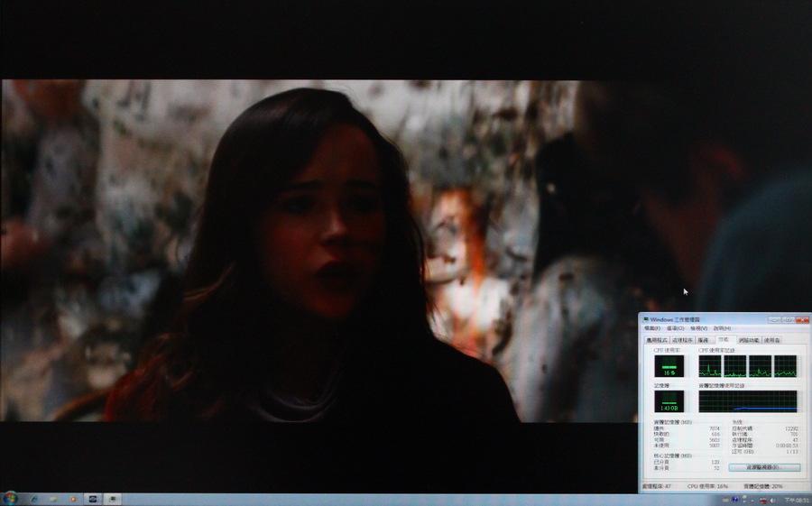Click the 資源監視器(R) button
Screen dimensions: 812x506
(x=764, y=467)
